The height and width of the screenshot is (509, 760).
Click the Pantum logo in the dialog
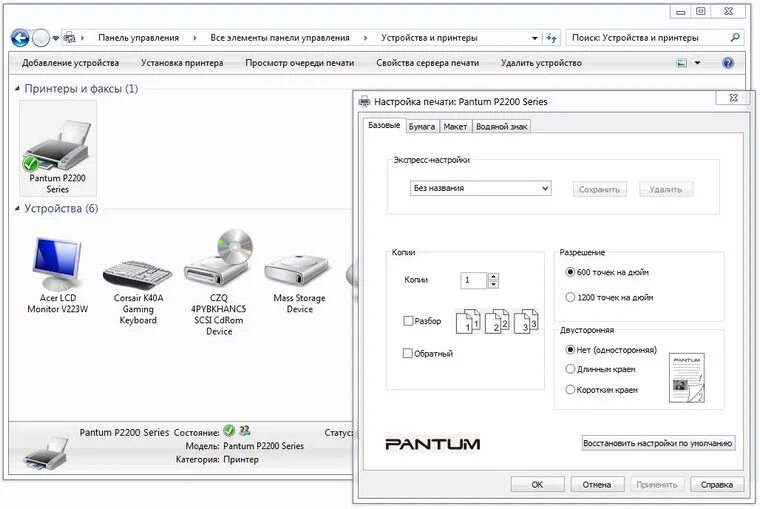tap(432, 444)
